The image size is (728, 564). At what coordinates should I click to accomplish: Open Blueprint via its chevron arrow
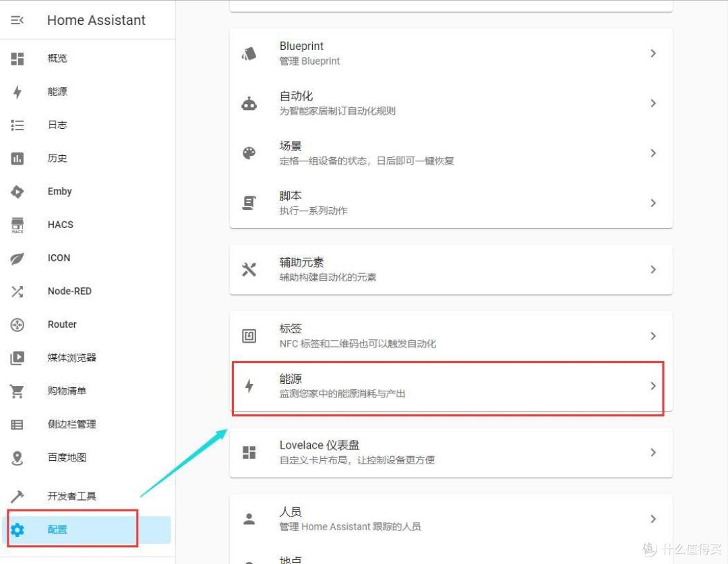click(x=653, y=53)
